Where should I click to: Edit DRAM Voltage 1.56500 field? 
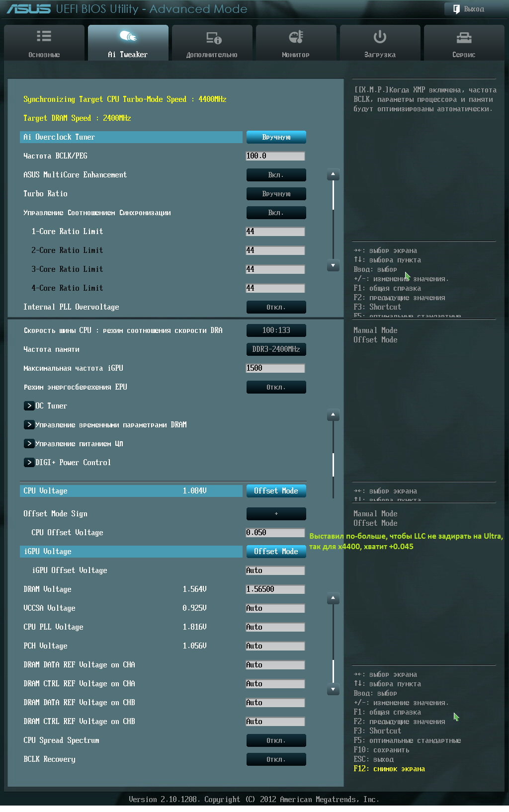[275, 589]
